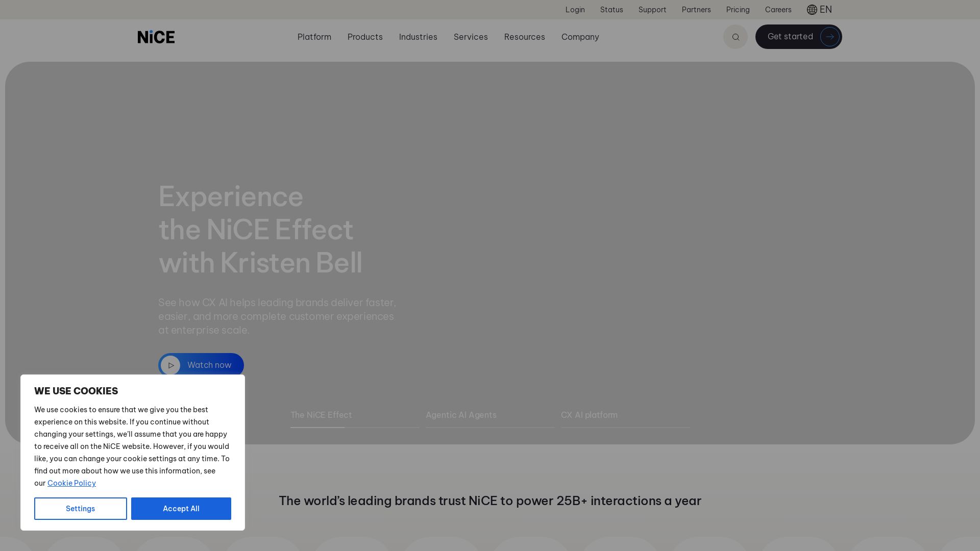Open the Services menu
980x551 pixels.
[x=471, y=37]
